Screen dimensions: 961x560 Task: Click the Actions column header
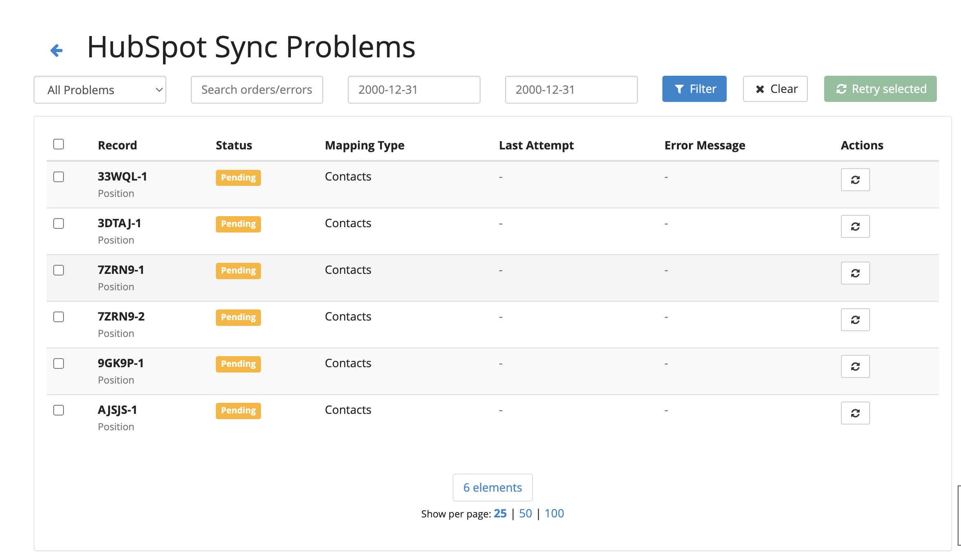pos(862,145)
